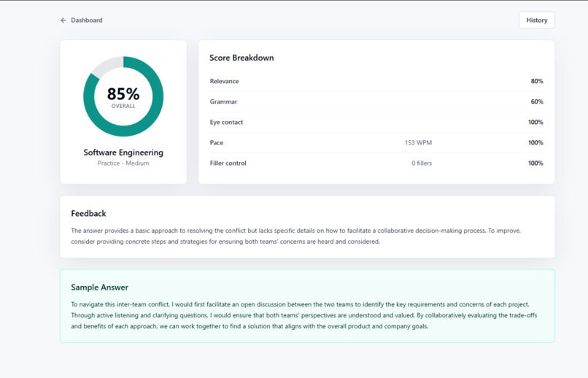
Task: Click the sample answer paragraph
Action: (x=303, y=315)
